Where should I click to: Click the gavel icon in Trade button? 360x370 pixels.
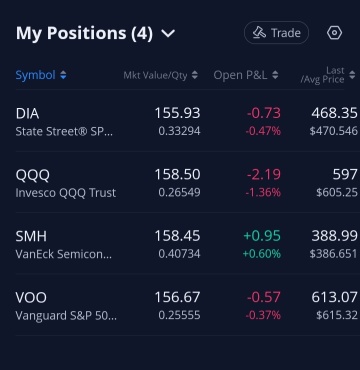[x=259, y=33]
